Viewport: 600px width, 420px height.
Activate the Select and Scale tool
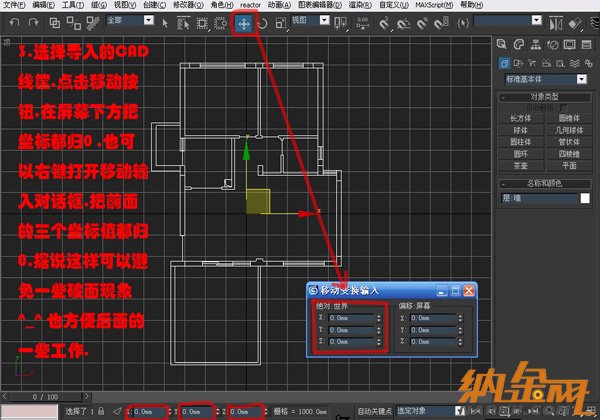click(280, 24)
